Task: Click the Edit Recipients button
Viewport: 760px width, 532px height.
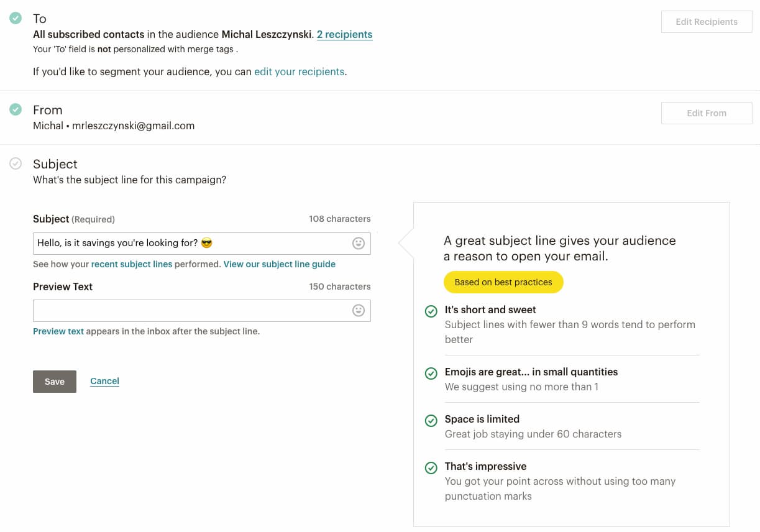Action: coord(706,21)
